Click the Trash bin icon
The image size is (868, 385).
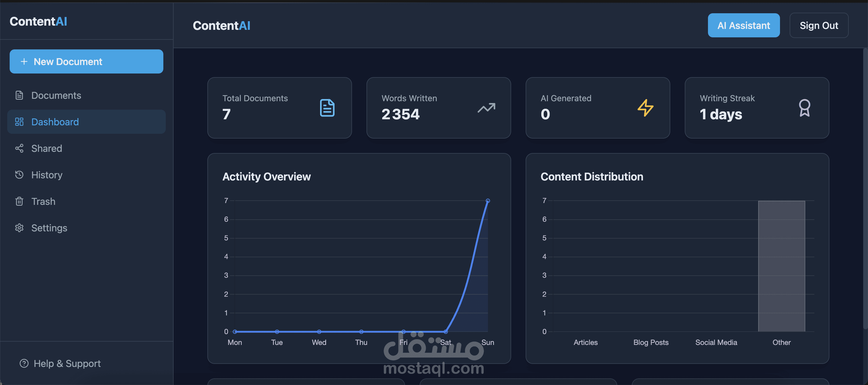point(19,201)
